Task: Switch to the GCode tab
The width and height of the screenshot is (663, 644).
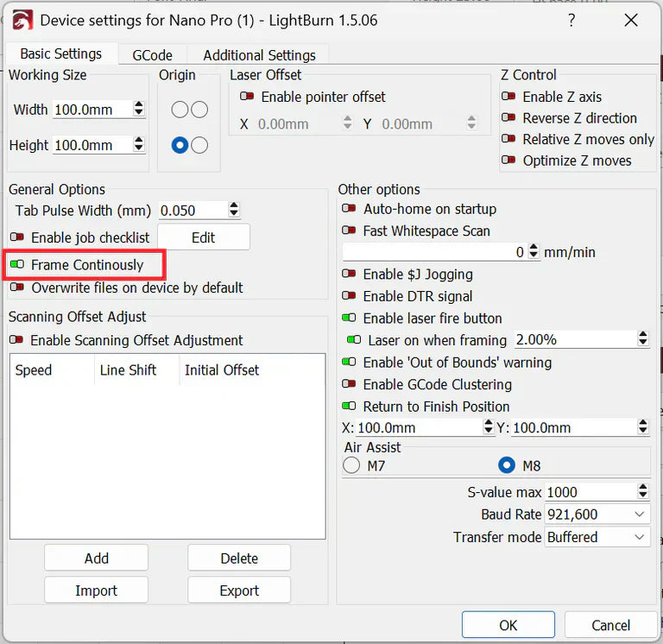Action: coord(152,55)
